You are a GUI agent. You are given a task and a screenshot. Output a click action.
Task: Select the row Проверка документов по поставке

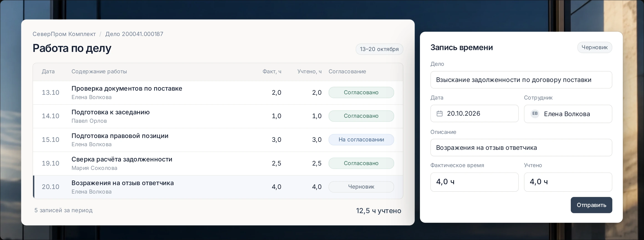[x=218, y=92]
